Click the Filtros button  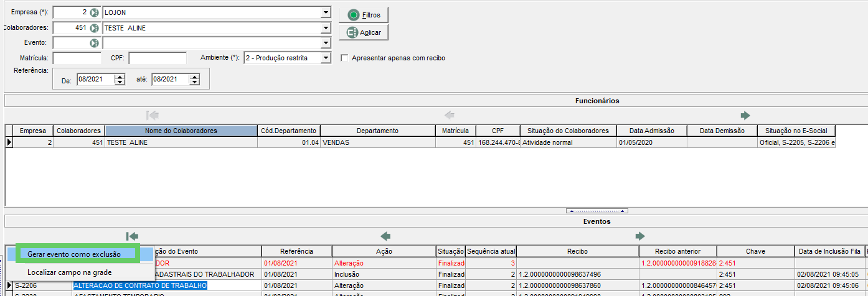coord(364,14)
